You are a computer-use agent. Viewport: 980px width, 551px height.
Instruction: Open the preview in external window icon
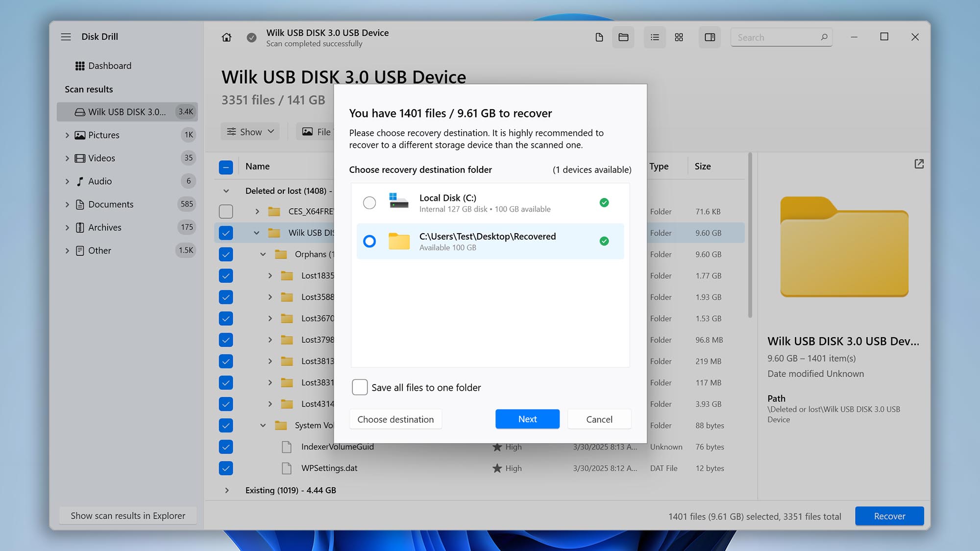pos(918,164)
